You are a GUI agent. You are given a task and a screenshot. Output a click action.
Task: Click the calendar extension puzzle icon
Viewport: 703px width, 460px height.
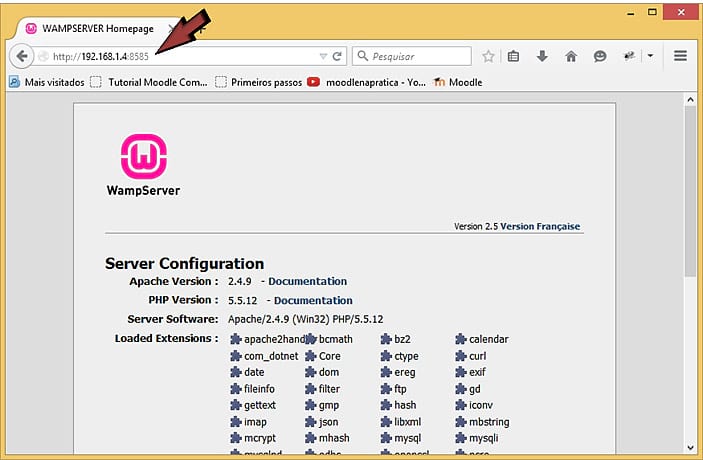461,339
